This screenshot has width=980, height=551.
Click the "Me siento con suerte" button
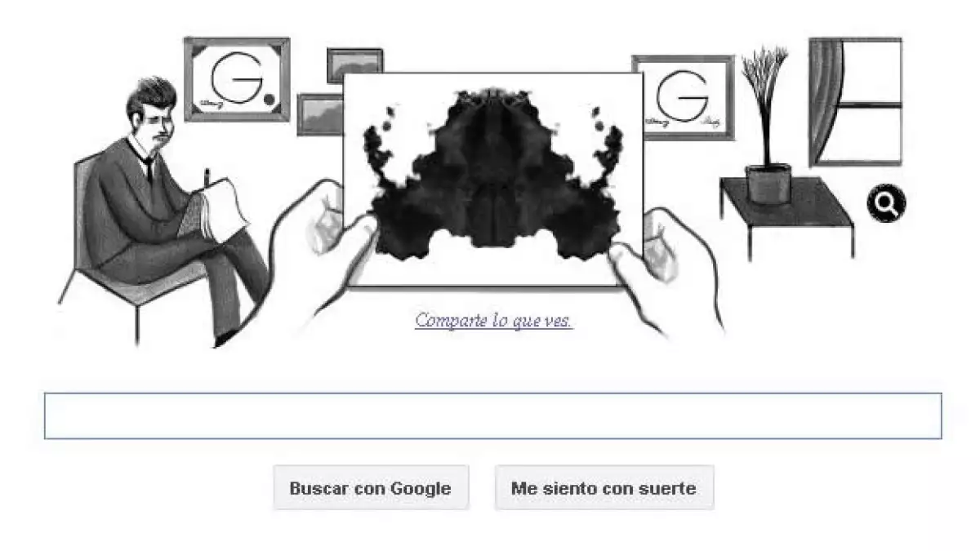pos(604,488)
